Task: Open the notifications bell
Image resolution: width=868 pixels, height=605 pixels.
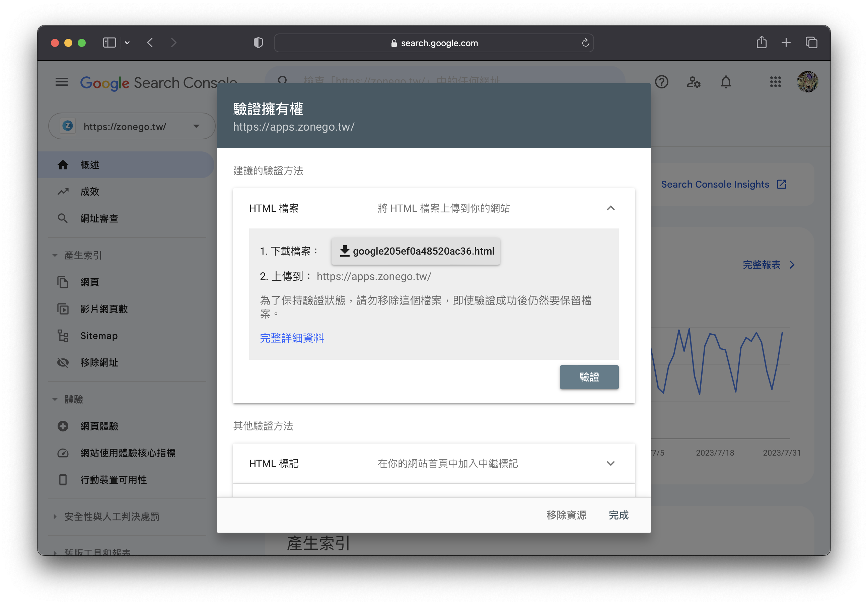Action: (726, 82)
